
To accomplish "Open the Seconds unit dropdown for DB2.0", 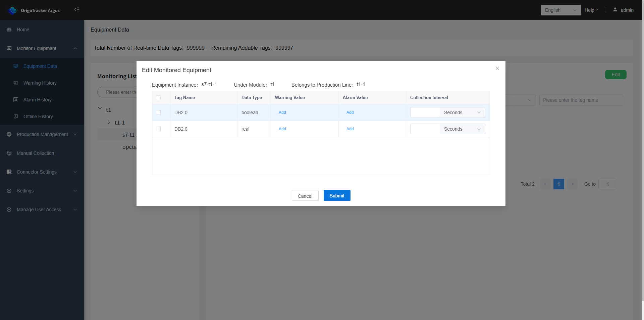I will 462,112.
